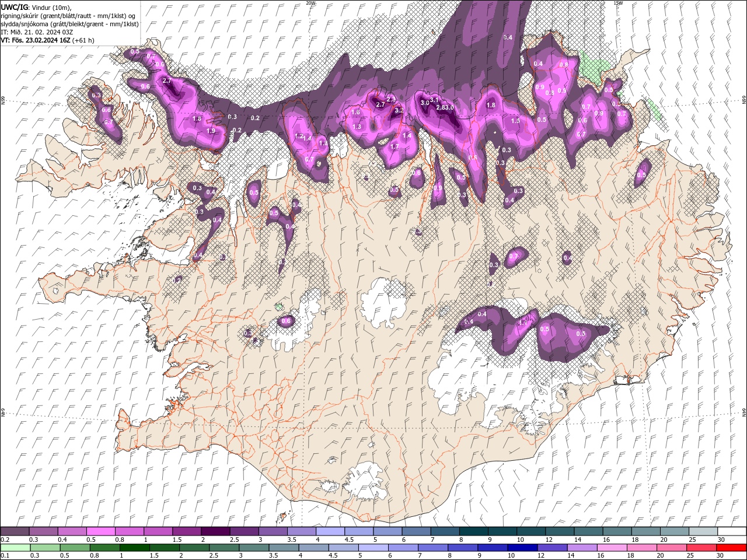Select the 'slydda/snjókoma' legend description line
This screenshot has height=560, width=747.
pyautogui.click(x=69, y=23)
